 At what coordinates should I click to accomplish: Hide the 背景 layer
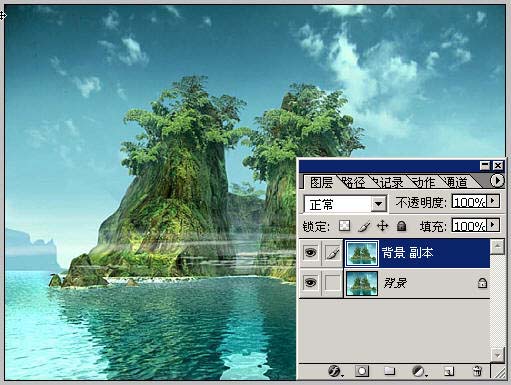311,283
